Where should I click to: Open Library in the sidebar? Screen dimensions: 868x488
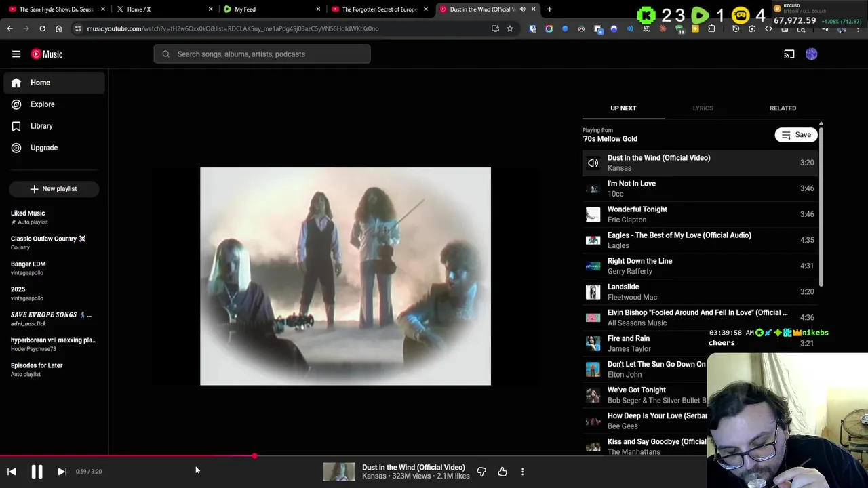tap(54, 126)
